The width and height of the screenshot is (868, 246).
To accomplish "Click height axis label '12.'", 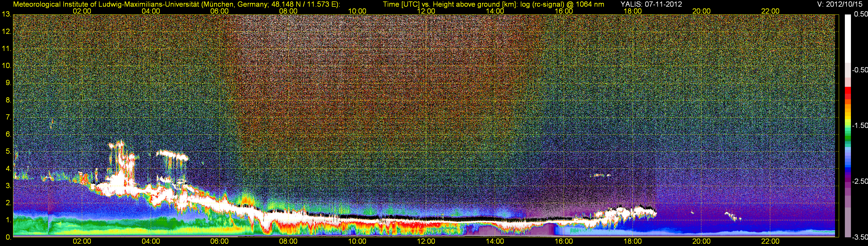I will point(6,32).
